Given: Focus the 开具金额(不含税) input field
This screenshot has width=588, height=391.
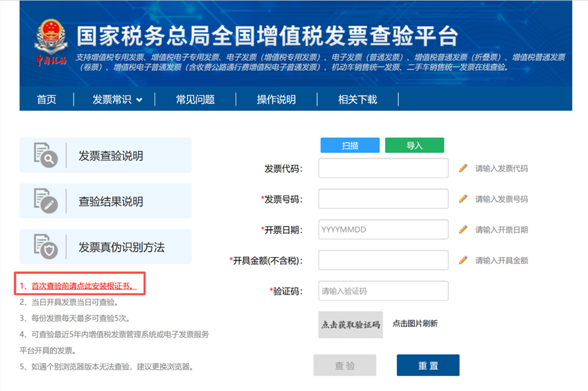Looking at the screenshot, I should coord(383,260).
